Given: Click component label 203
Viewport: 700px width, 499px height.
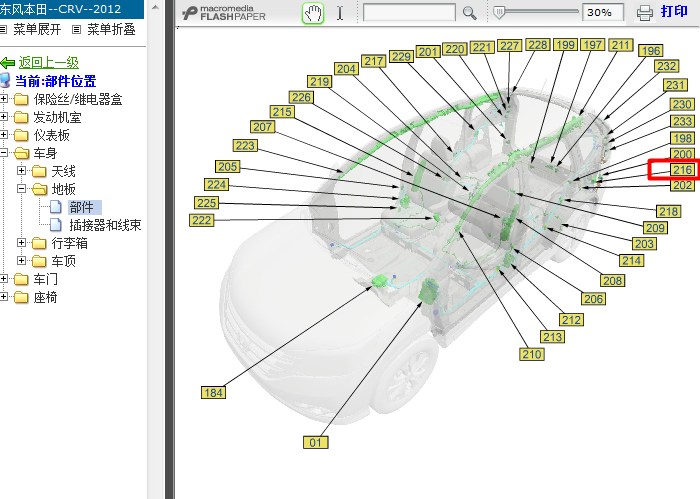Looking at the screenshot, I should click(644, 244).
